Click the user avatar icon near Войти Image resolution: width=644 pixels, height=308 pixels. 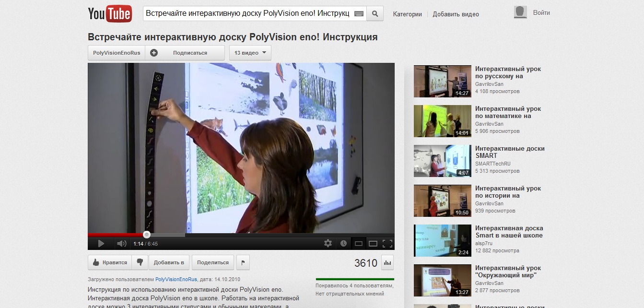click(x=520, y=12)
